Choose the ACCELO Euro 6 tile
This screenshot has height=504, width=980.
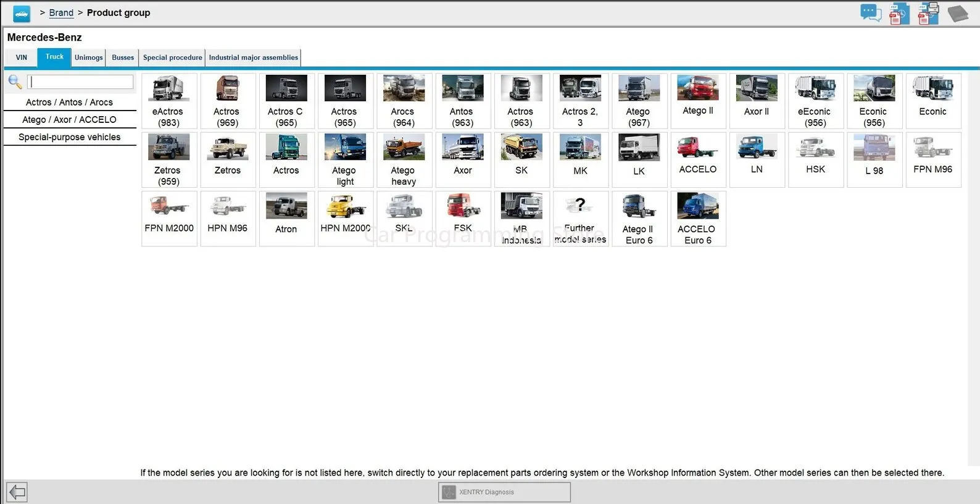click(x=698, y=218)
